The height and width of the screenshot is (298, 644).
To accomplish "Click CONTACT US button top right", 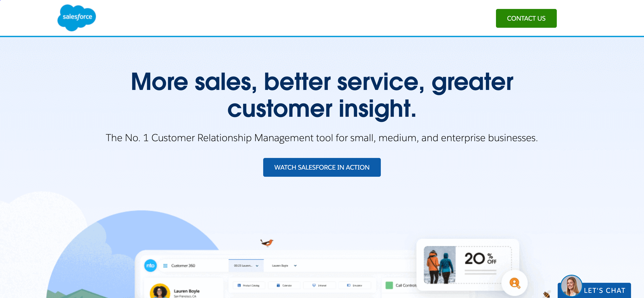I will coord(527,18).
